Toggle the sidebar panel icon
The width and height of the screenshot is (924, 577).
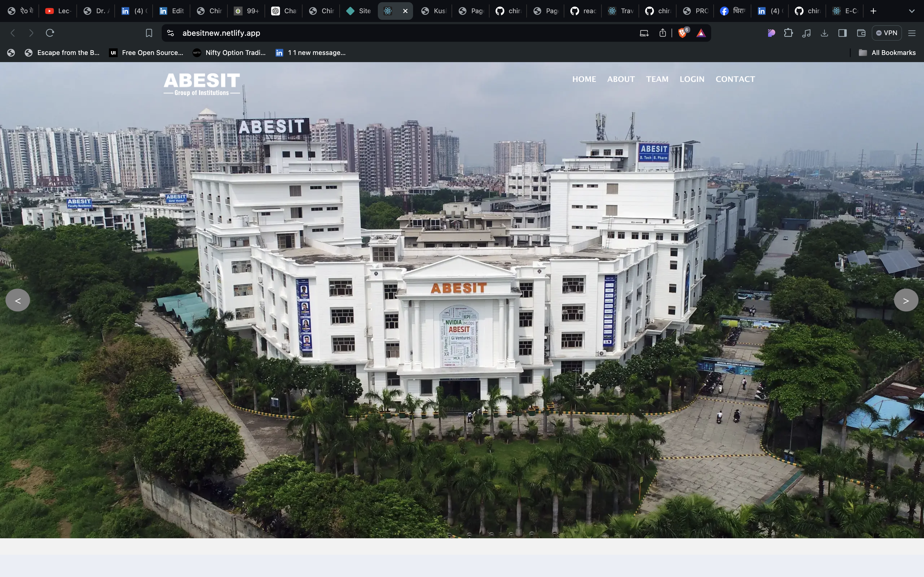[x=842, y=33]
